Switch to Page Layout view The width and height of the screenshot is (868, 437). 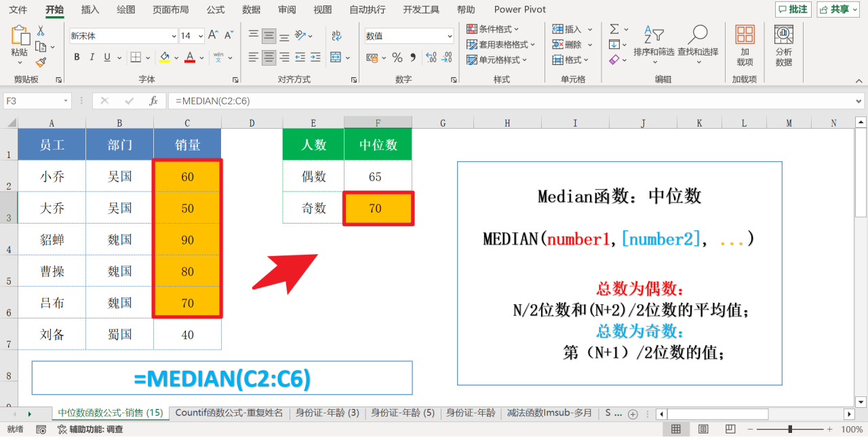click(703, 430)
